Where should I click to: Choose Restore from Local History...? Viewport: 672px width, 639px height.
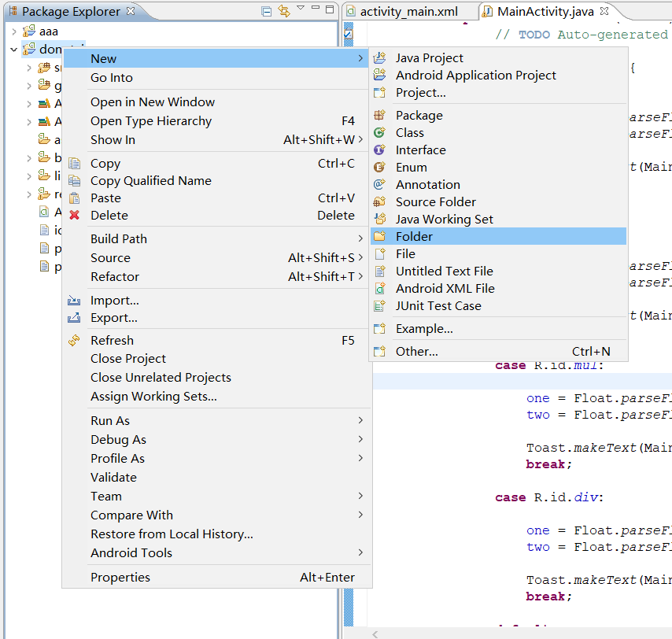pyautogui.click(x=217, y=534)
